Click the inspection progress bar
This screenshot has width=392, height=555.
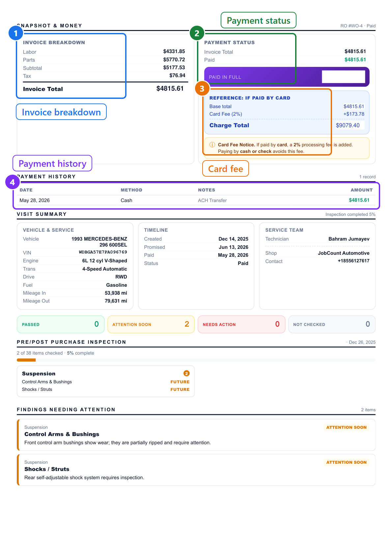click(196, 360)
